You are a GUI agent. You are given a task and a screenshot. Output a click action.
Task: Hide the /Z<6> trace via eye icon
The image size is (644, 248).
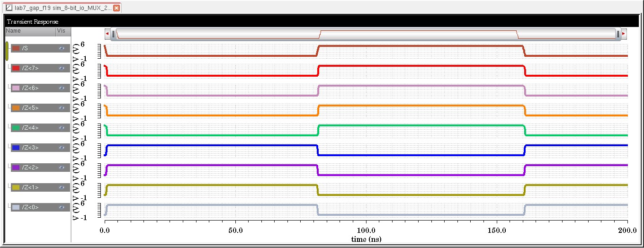point(62,88)
